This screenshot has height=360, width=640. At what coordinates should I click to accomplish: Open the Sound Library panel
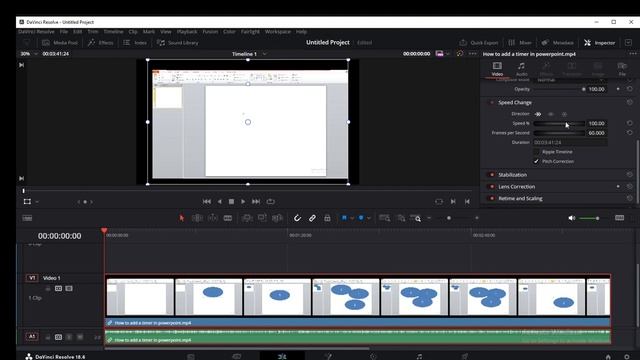click(x=178, y=42)
